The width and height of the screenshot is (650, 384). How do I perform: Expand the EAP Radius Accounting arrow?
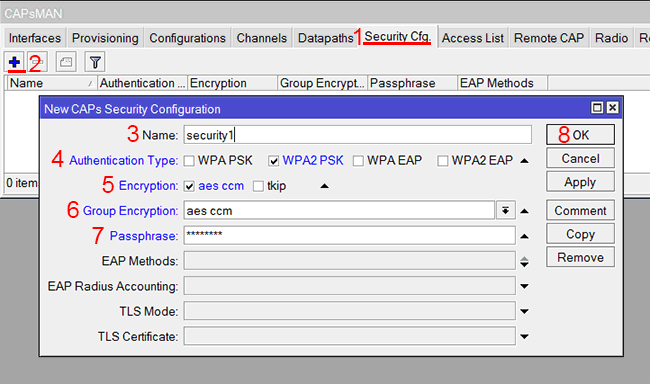(x=524, y=286)
